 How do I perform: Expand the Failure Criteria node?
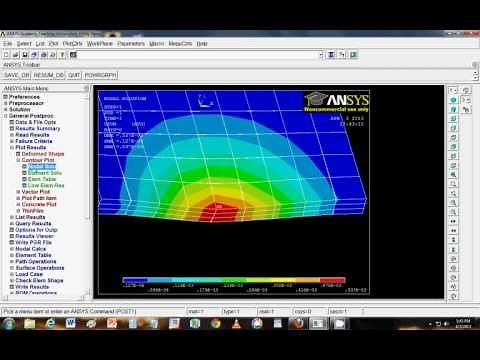(12, 141)
